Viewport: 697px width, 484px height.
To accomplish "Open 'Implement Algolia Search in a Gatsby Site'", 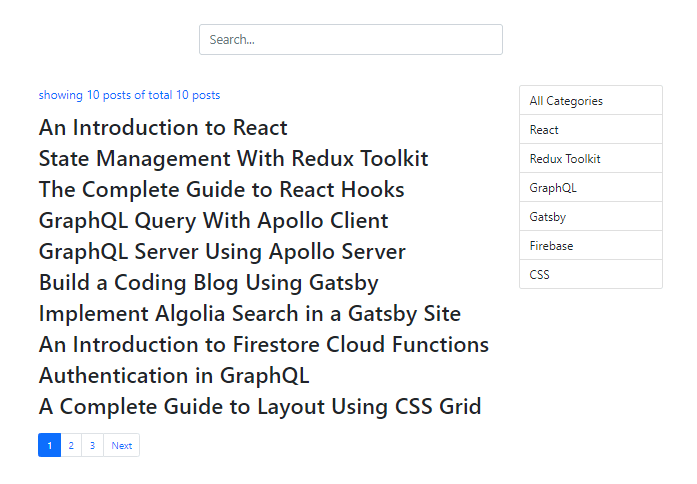I will (249, 314).
